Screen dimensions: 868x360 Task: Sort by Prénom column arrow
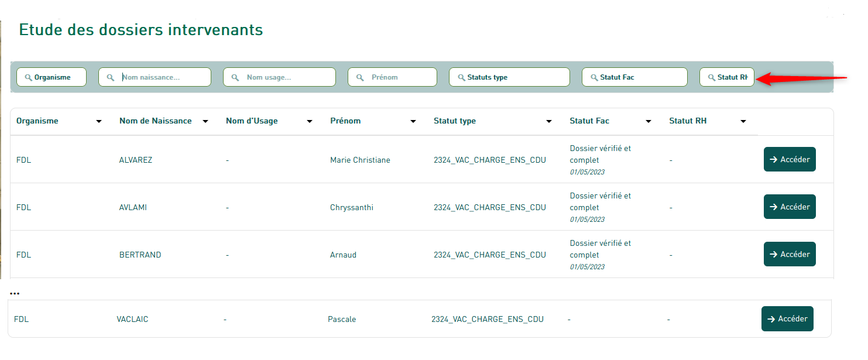(x=413, y=122)
